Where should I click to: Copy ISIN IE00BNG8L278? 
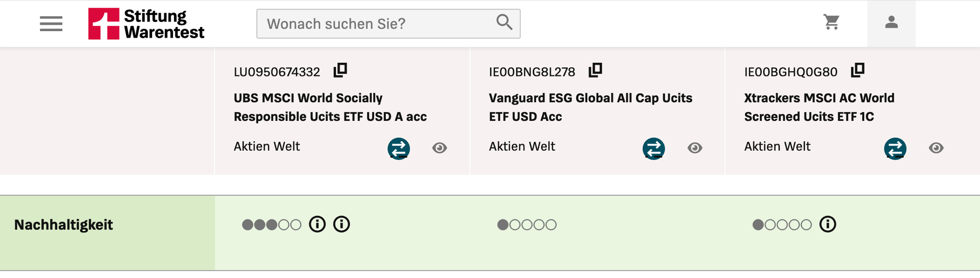(596, 70)
